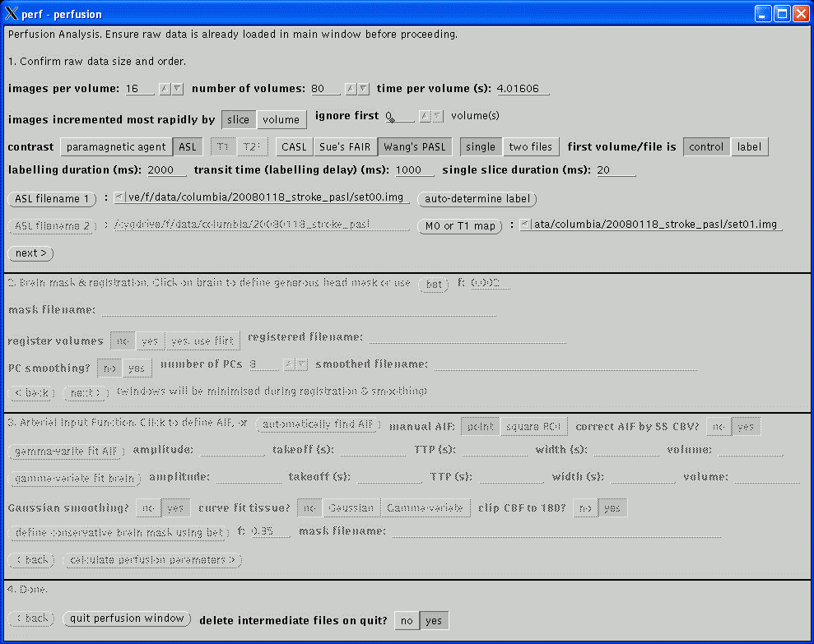
Task: Click the X icon in title bar
Action: coord(11,14)
